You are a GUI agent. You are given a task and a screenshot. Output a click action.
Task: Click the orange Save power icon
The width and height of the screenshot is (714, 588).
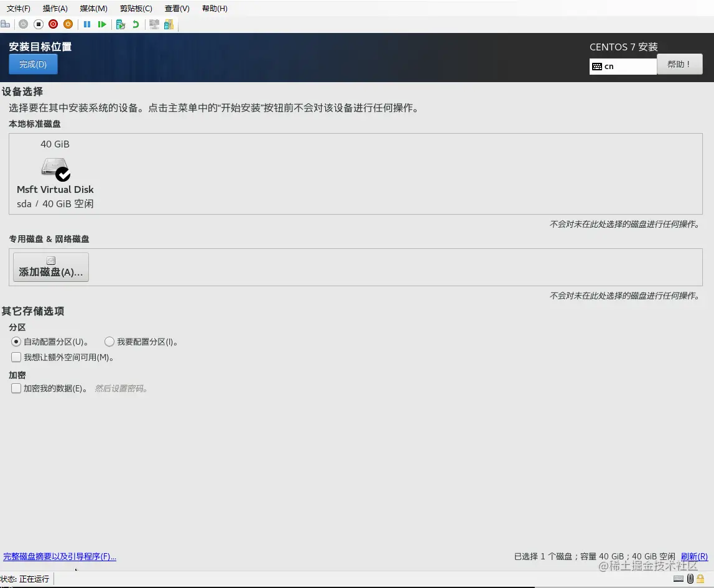pos(68,24)
